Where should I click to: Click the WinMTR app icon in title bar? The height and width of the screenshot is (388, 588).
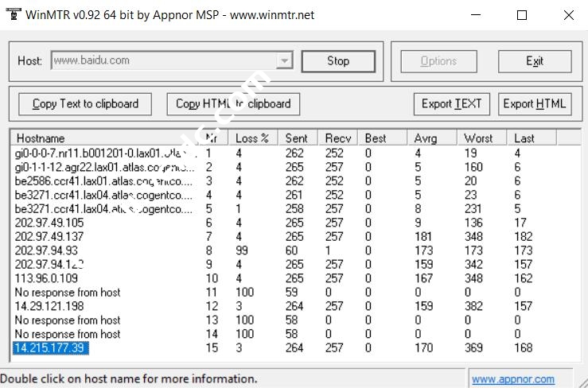(12, 14)
